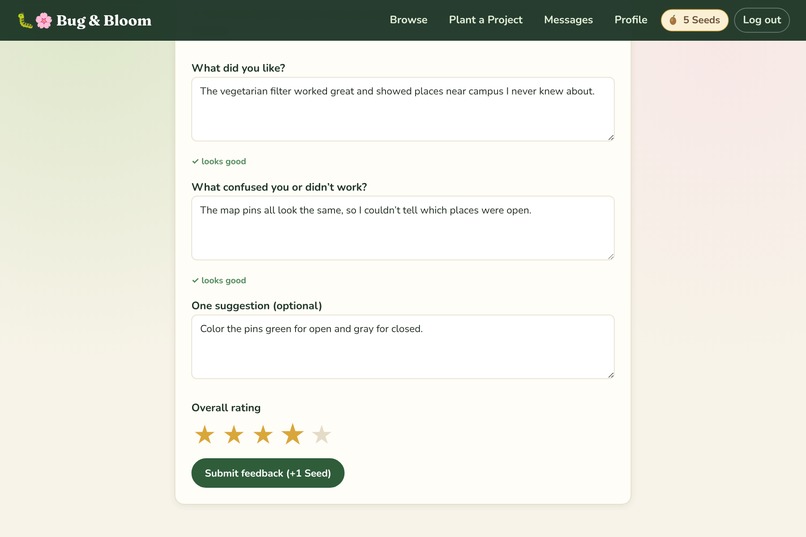The width and height of the screenshot is (806, 537).
Task: Click the seed icon in the Seeds badge
Action: pos(673,20)
